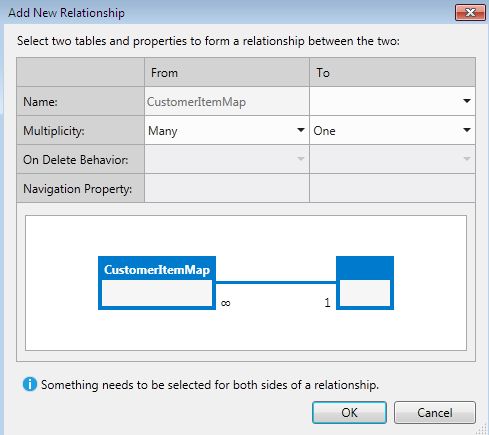Click the info icon beside the message
489x435 pixels.
[x=30, y=384]
